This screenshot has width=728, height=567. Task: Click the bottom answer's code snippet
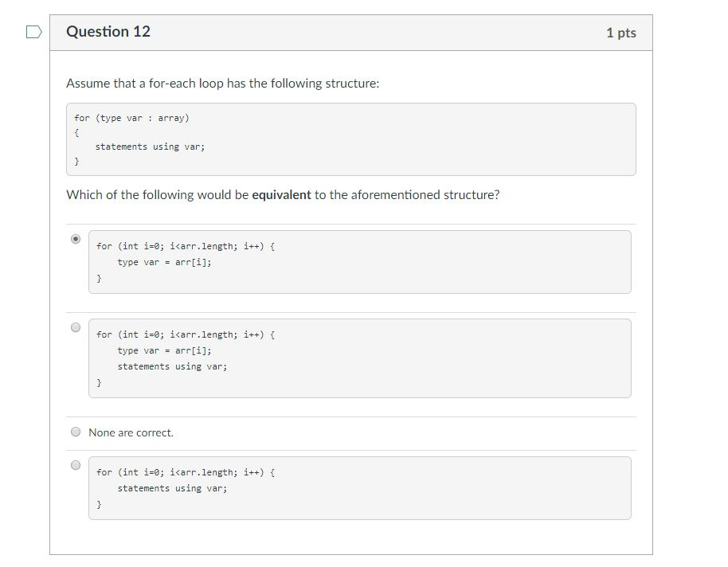pyautogui.click(x=358, y=487)
